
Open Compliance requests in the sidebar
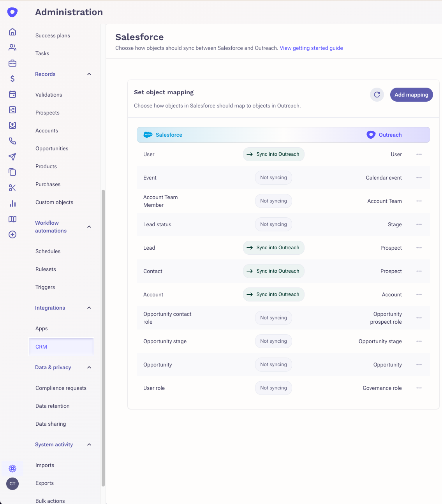click(61, 388)
